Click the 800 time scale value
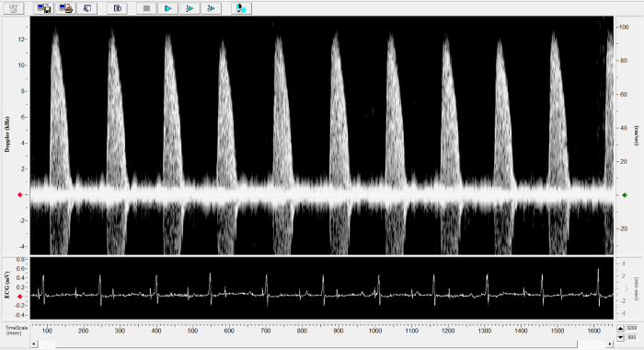This screenshot has height=350, width=644. 632,337
